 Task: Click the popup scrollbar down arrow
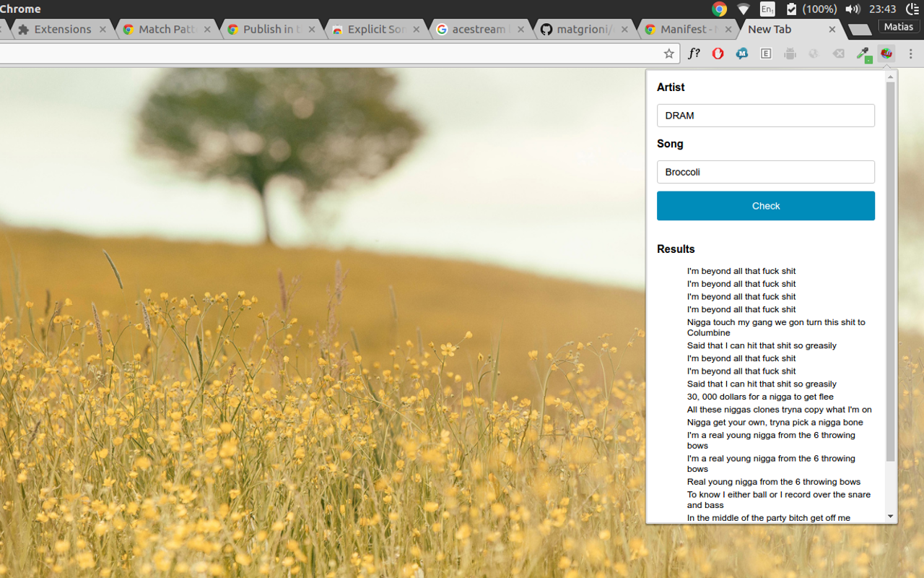point(890,517)
